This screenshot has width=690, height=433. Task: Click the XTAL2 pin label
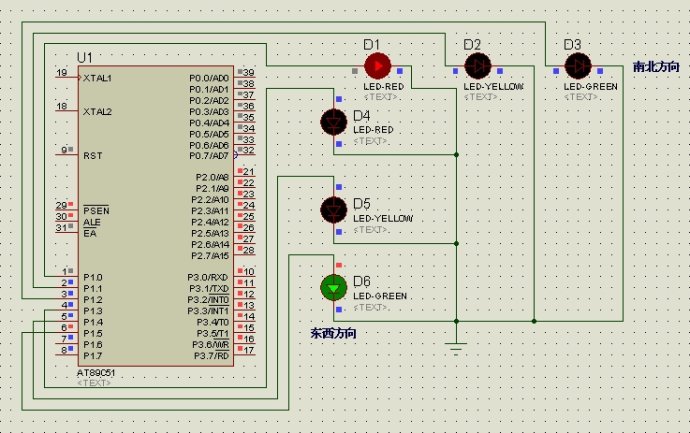tap(98, 112)
